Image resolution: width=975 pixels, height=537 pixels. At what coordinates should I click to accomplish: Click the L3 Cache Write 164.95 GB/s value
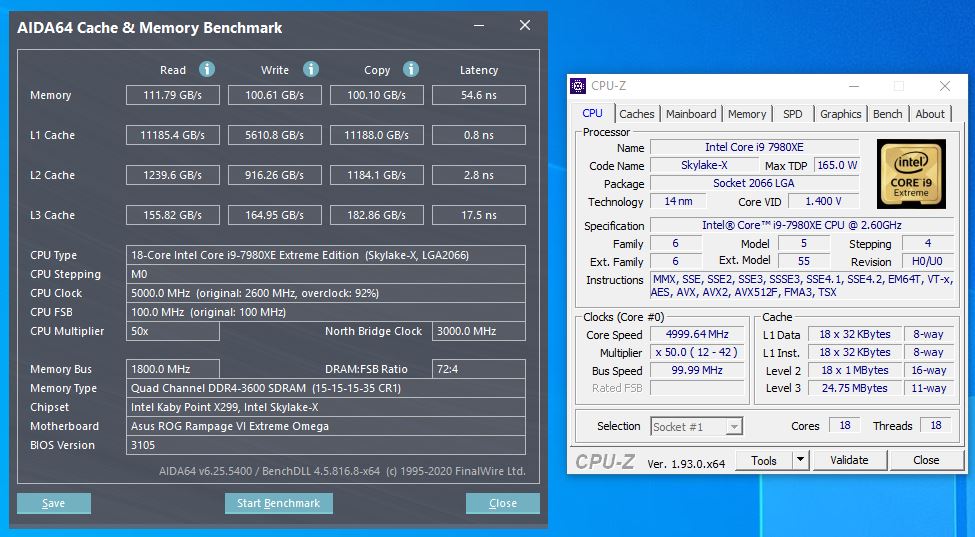275,215
